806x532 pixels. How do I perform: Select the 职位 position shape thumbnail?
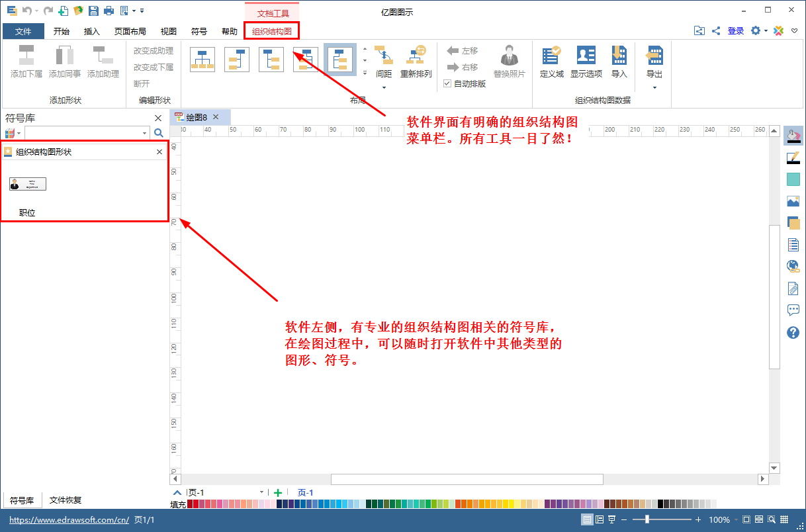28,184
